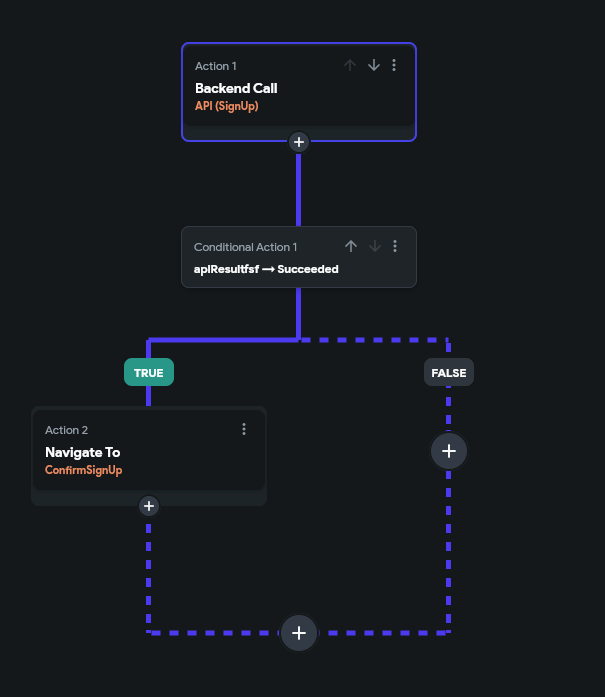Select the Conditional Action 1 card
605x697 pixels.
coord(299,257)
